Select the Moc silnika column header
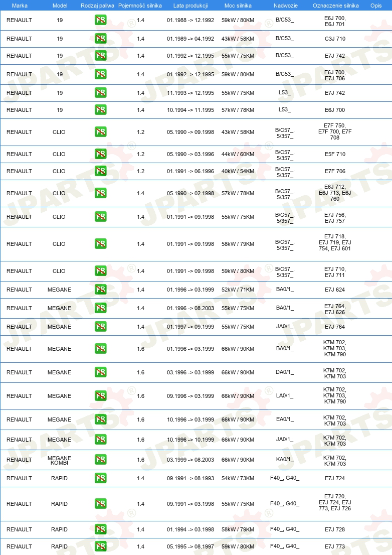 coord(238,6)
